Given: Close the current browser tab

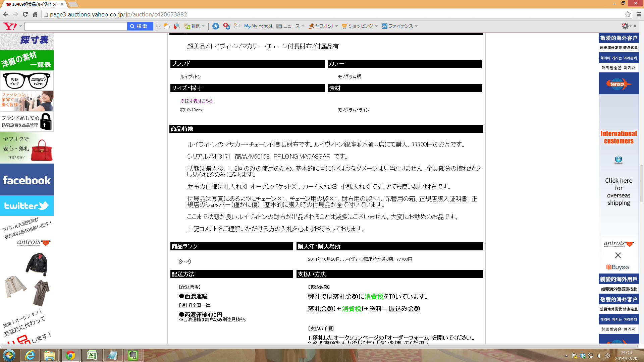Looking at the screenshot, I should coord(62,4).
